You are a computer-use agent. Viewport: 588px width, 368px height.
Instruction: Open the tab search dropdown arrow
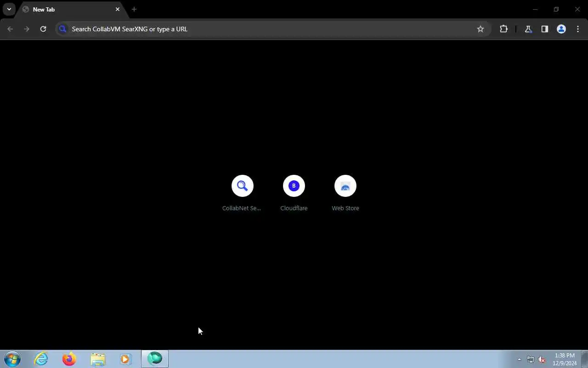pyautogui.click(x=9, y=9)
